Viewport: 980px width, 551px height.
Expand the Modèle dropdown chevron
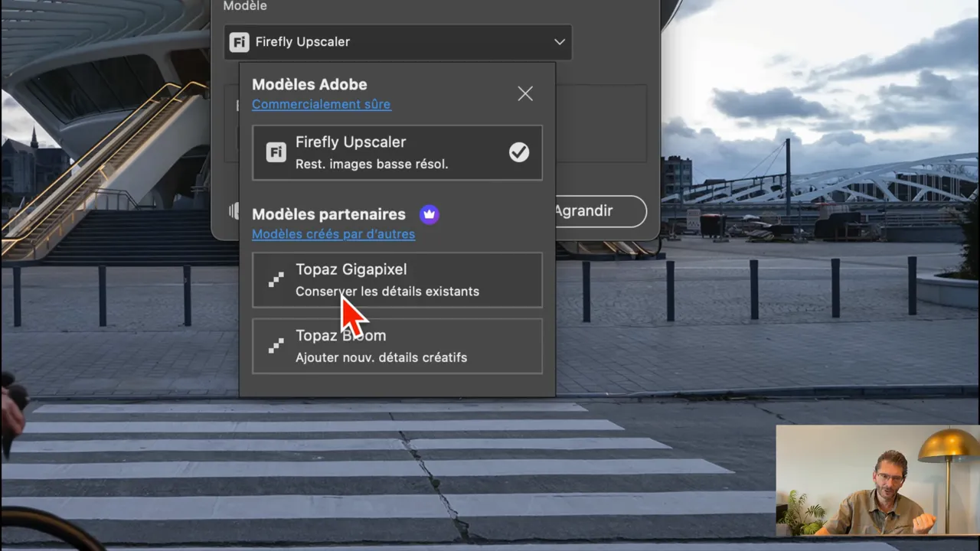[x=560, y=42]
